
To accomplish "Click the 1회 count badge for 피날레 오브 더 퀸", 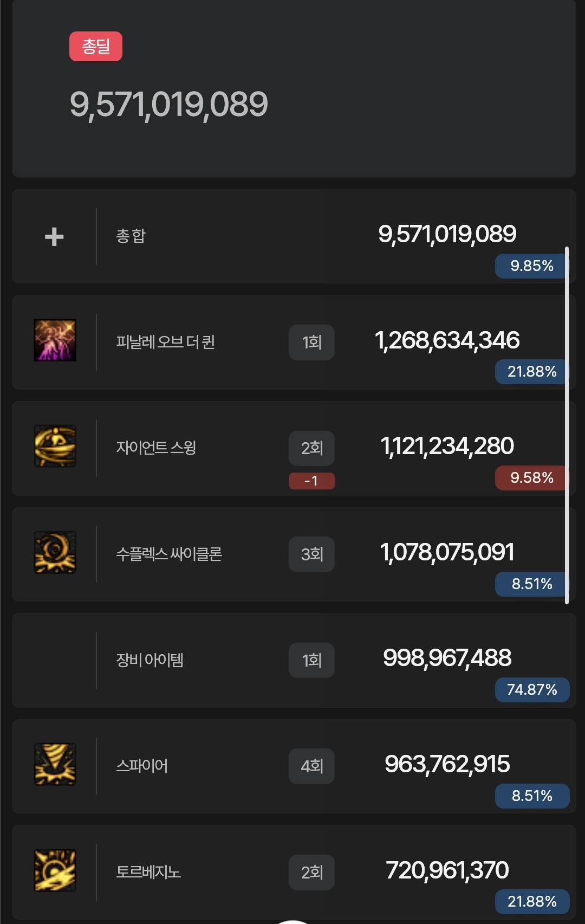I will 311,343.
